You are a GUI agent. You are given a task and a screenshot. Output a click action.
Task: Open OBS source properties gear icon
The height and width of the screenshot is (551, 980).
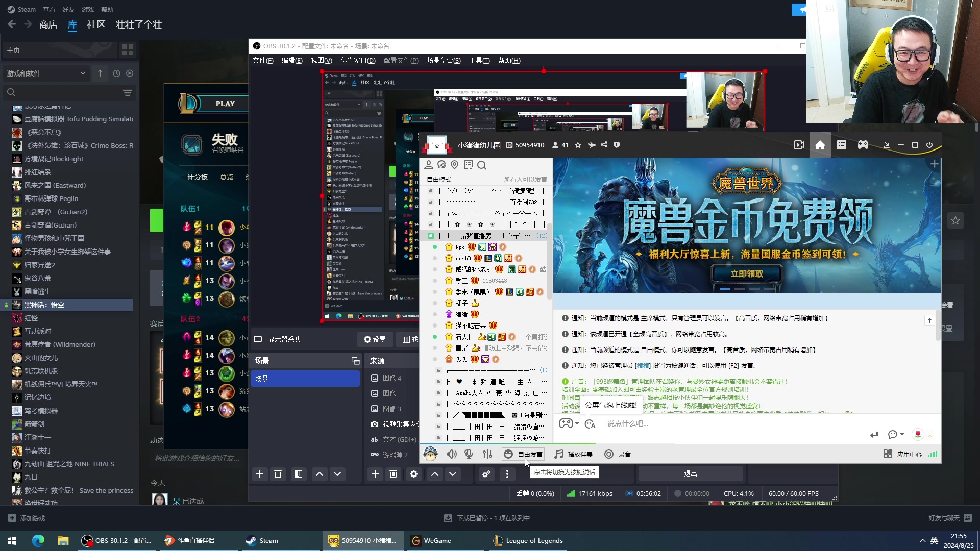tap(414, 474)
